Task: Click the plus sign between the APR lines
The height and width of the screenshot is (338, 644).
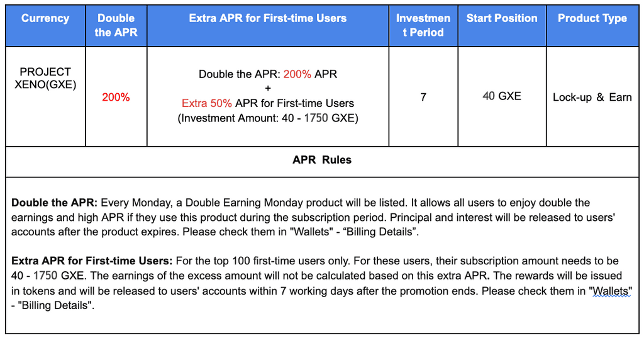Action: [267, 89]
